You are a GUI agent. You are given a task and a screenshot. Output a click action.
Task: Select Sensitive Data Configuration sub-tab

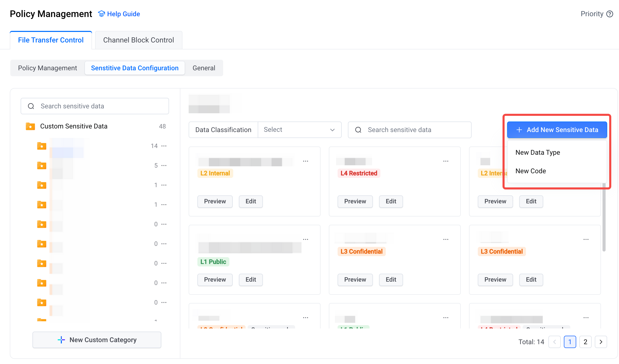[x=135, y=68]
